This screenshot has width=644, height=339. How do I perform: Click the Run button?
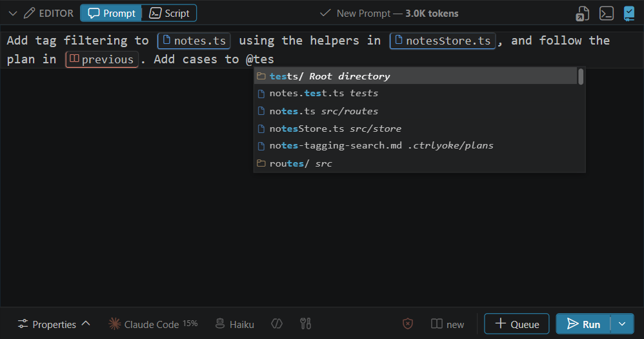point(583,324)
